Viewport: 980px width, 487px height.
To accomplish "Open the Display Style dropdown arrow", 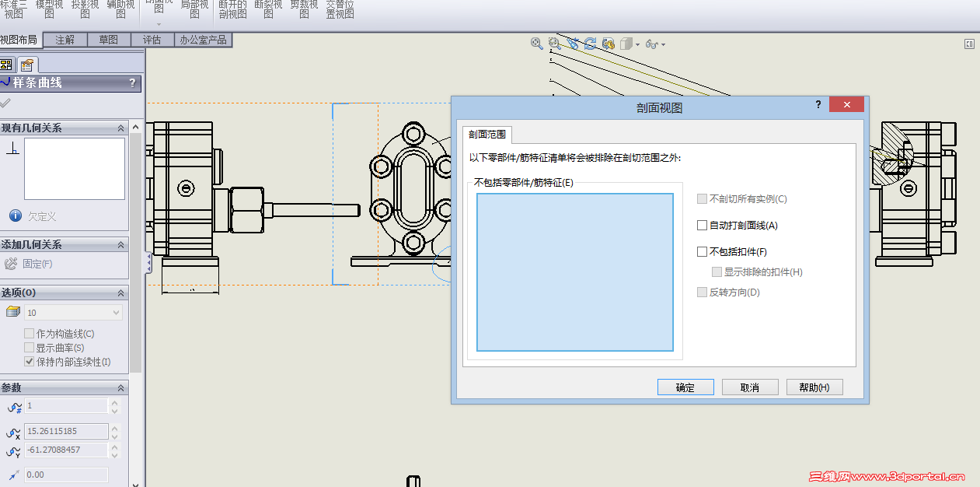I will pos(638,45).
